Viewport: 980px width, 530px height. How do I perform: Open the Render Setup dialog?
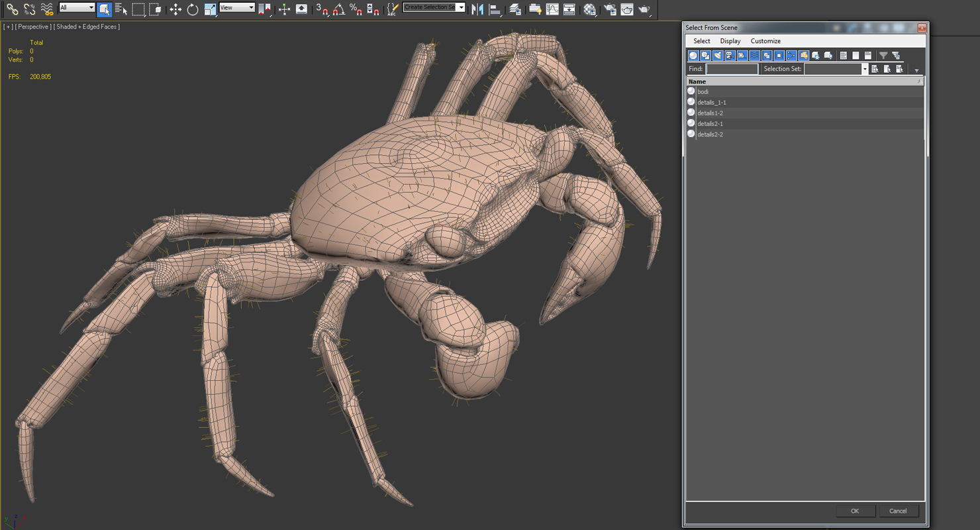tap(610, 9)
